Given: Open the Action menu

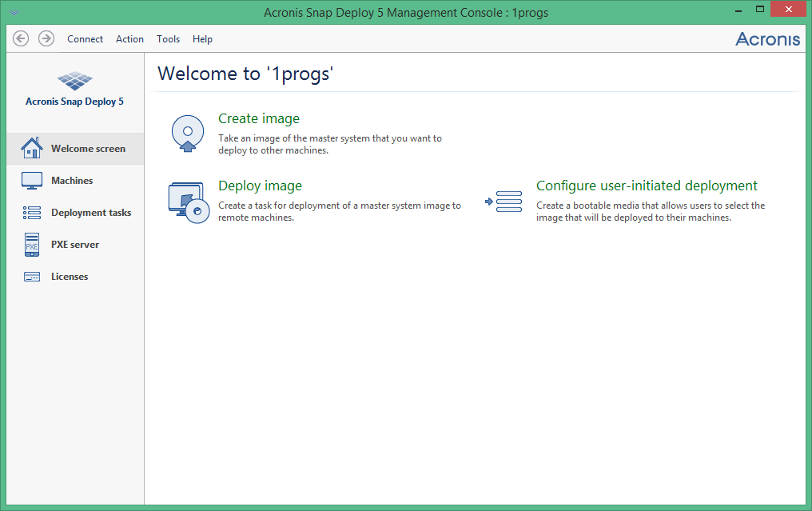Looking at the screenshot, I should point(129,39).
